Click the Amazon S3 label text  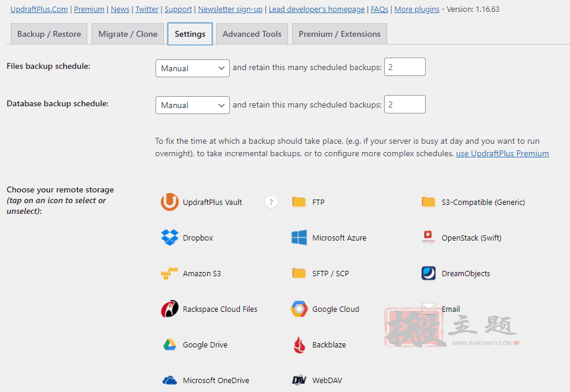pyautogui.click(x=202, y=273)
